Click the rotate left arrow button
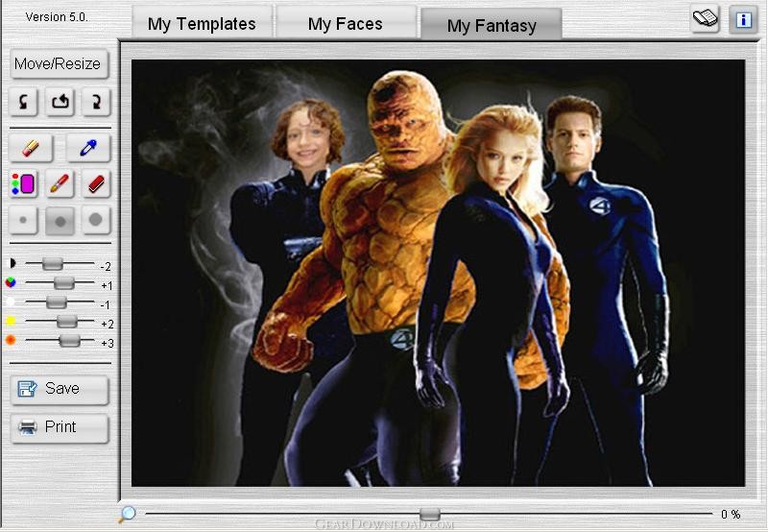The width and height of the screenshot is (768, 532). tap(24, 101)
